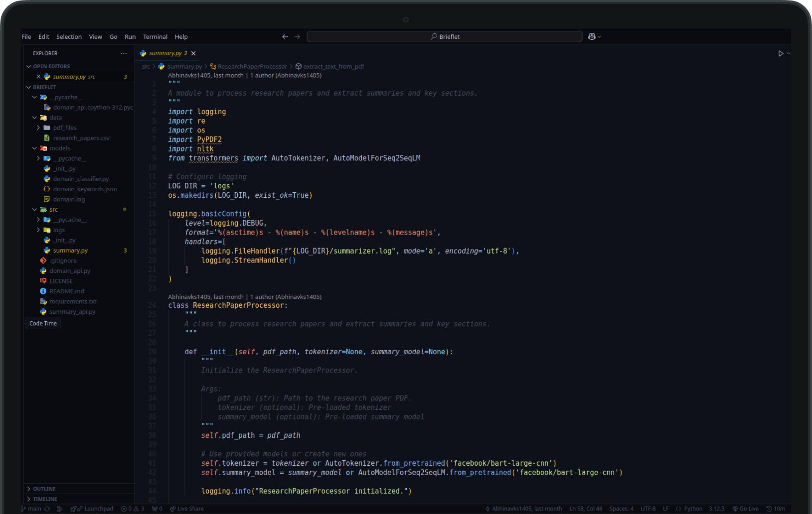Open domain.log file

click(79, 199)
